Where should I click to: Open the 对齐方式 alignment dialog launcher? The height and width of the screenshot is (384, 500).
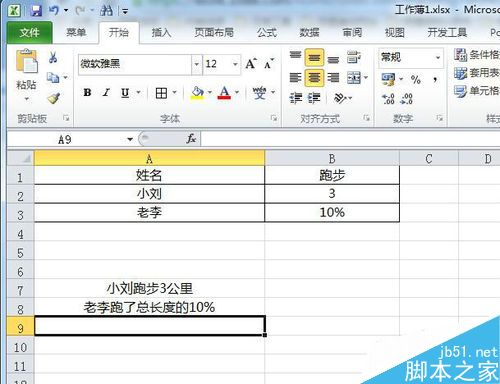point(366,118)
